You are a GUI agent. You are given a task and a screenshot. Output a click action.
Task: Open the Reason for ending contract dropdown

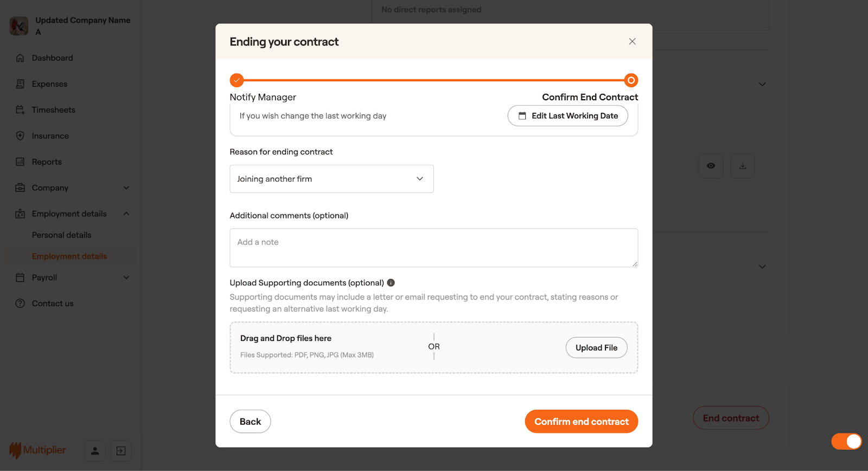pyautogui.click(x=331, y=179)
